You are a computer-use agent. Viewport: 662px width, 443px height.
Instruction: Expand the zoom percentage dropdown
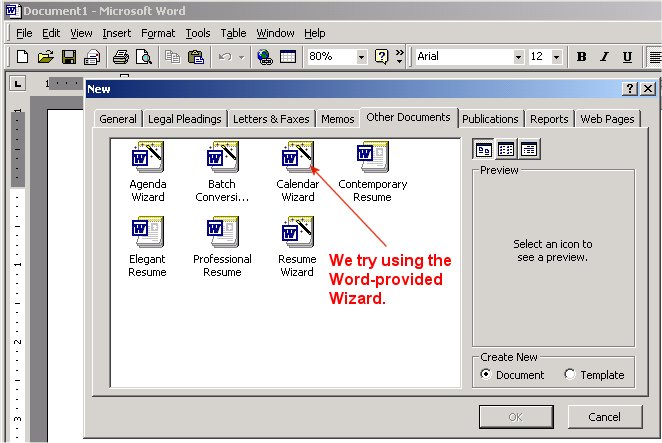click(x=361, y=57)
